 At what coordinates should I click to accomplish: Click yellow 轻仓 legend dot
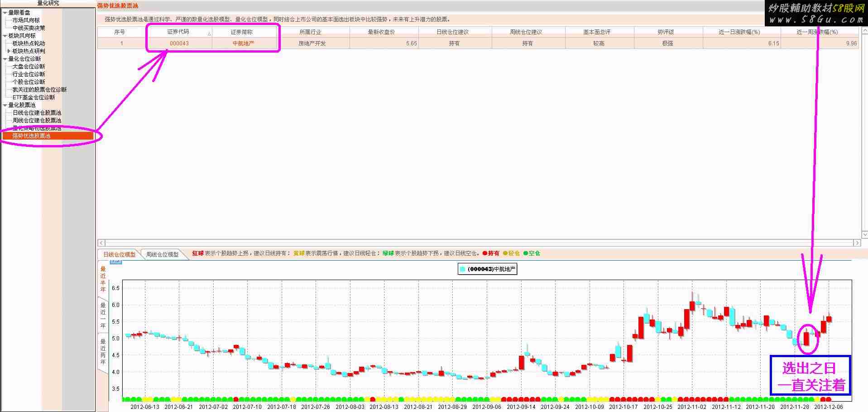point(505,253)
